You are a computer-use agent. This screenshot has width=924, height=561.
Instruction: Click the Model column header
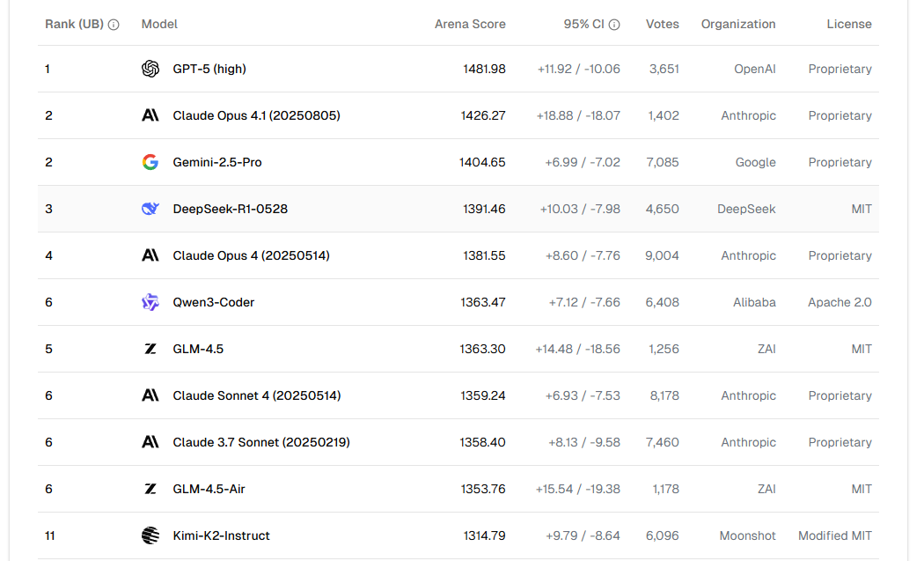(159, 24)
